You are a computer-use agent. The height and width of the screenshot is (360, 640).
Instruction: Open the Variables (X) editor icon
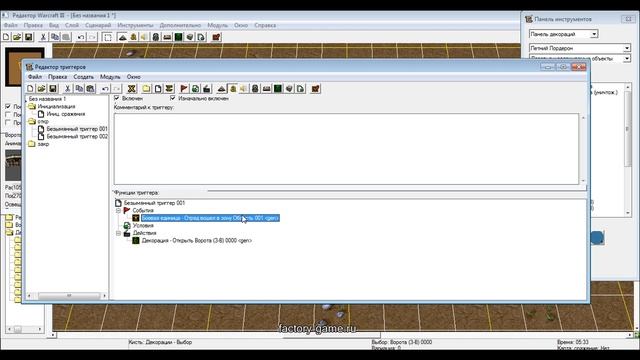pyautogui.click(x=131, y=89)
